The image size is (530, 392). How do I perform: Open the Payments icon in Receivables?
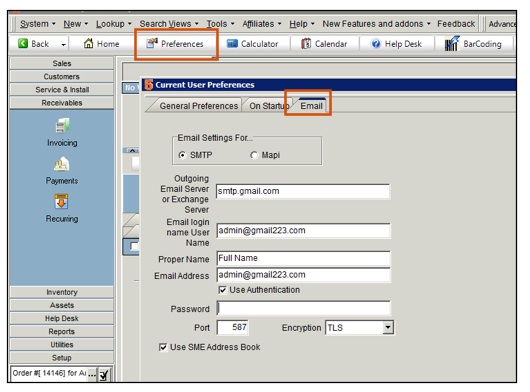pyautogui.click(x=62, y=164)
